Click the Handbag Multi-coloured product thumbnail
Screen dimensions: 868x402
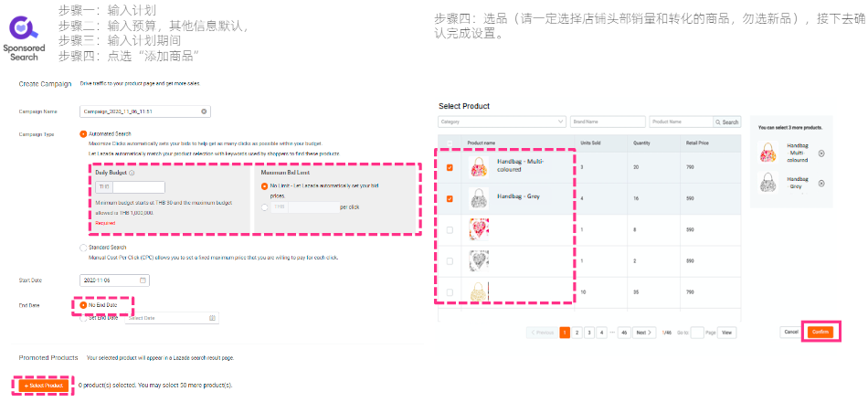pyautogui.click(x=479, y=166)
